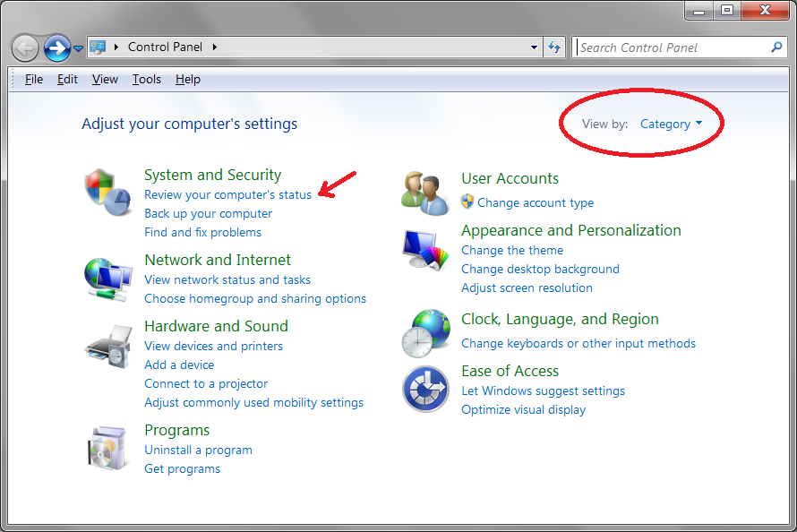797x532 pixels.
Task: Close the Control Panel window
Action: (765, 10)
